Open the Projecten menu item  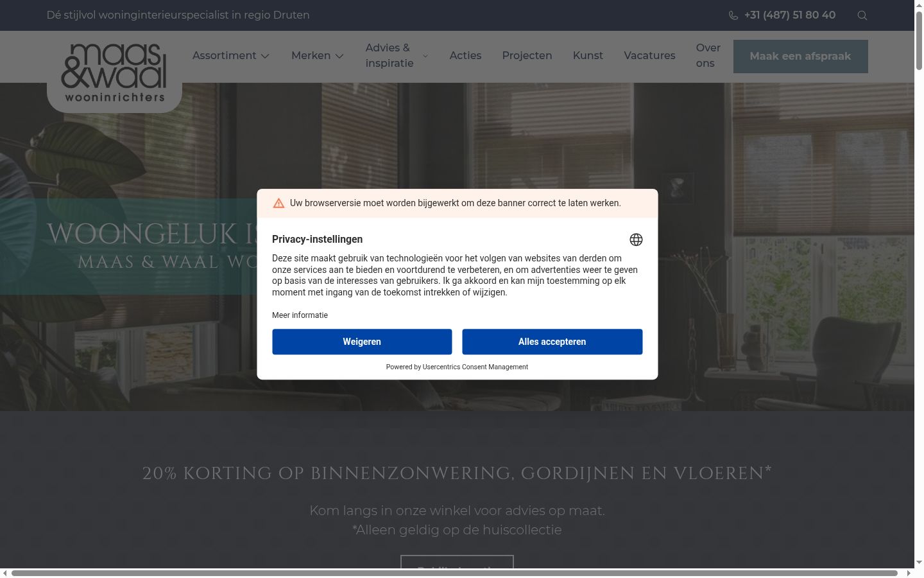click(527, 56)
